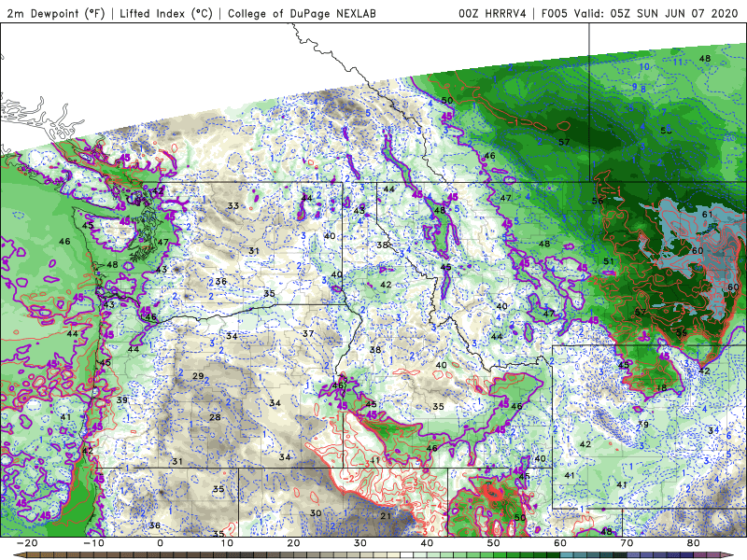The width and height of the screenshot is (747, 560).
Task: Click the left arrow end of the color bar
Action: click(18, 555)
